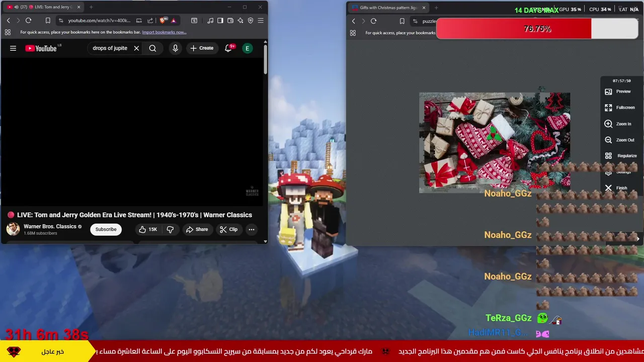Close the Gifts with Christmas pattern tab
Screen dimensions: 644x362
point(424,8)
